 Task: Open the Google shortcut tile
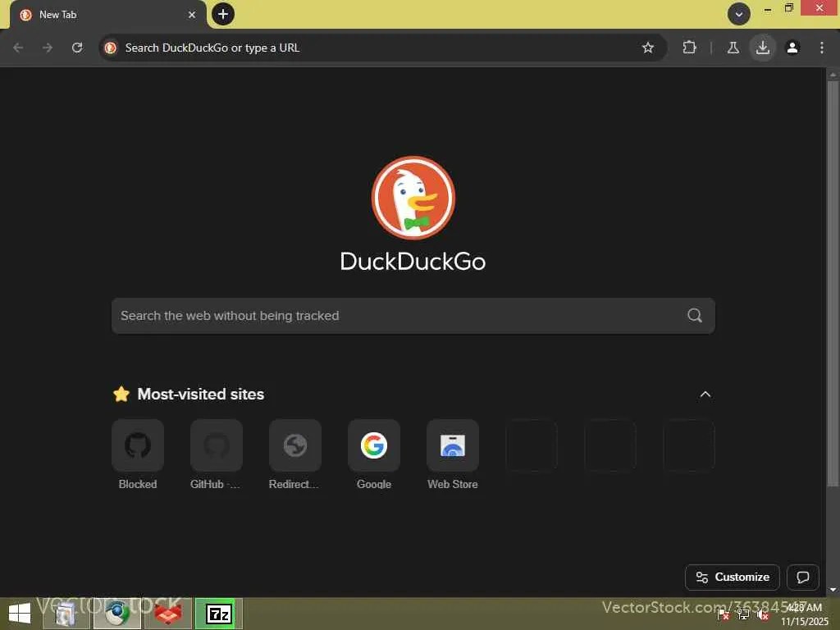[x=374, y=454]
